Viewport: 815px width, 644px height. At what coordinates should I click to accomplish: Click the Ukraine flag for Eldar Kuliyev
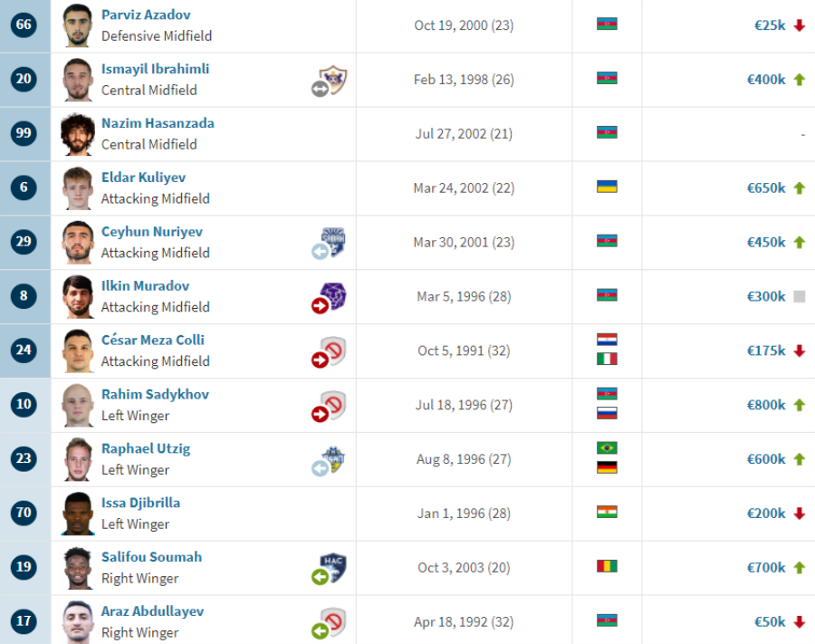[x=607, y=187]
